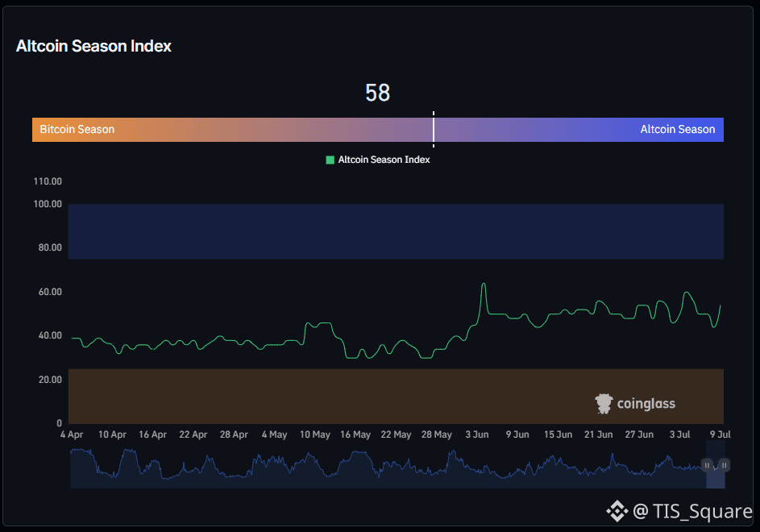Click the 3 Jul x-axis label
760x532 pixels.
point(680,434)
